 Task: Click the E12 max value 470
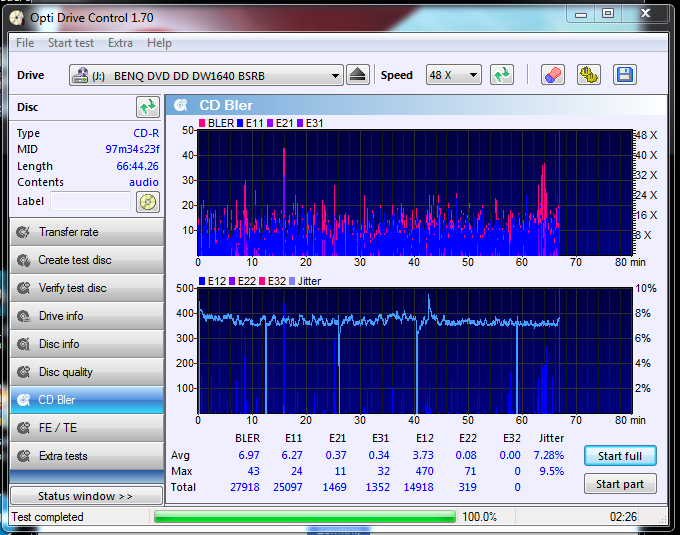tap(424, 471)
